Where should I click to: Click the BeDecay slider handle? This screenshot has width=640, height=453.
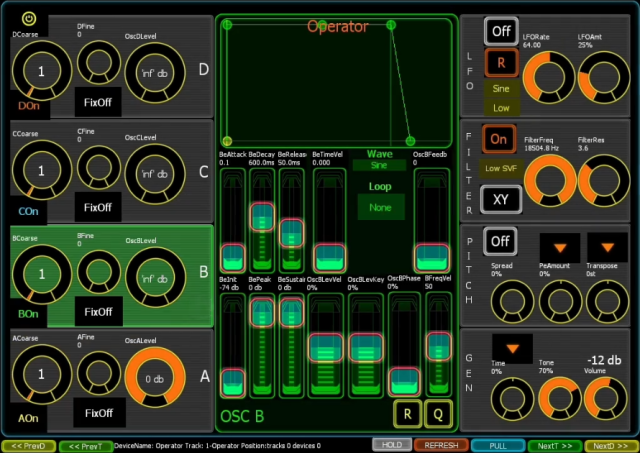point(262,217)
